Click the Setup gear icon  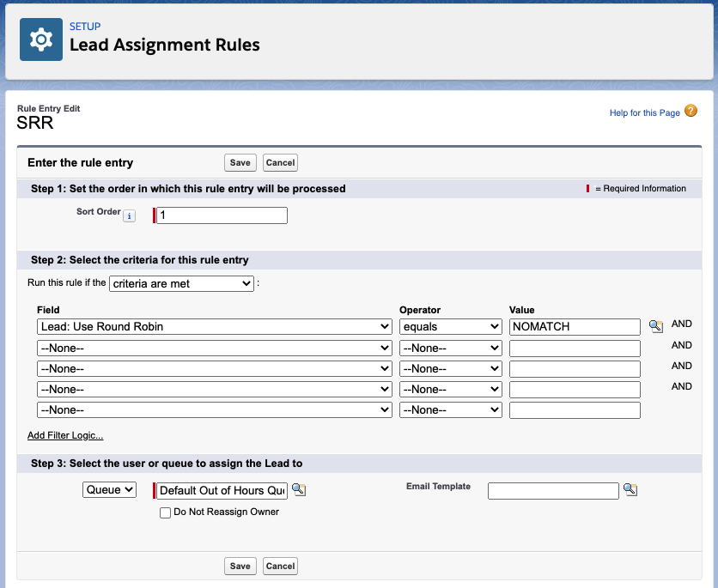(x=41, y=39)
